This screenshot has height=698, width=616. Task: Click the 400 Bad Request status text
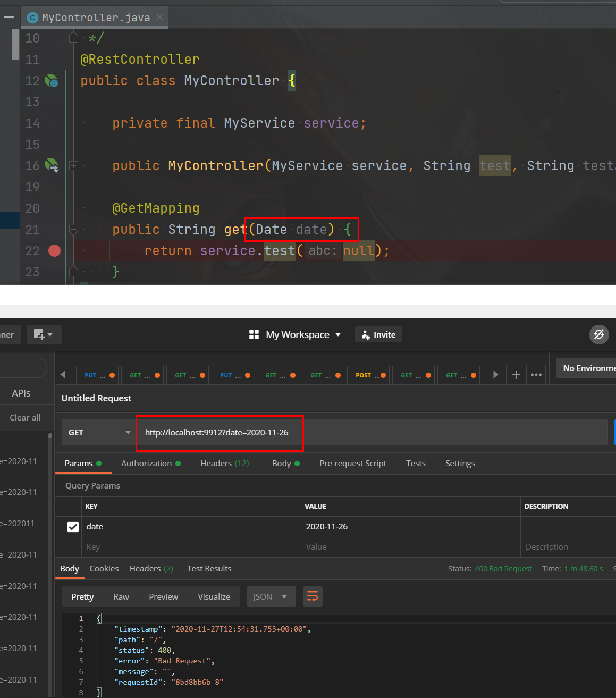click(x=503, y=569)
